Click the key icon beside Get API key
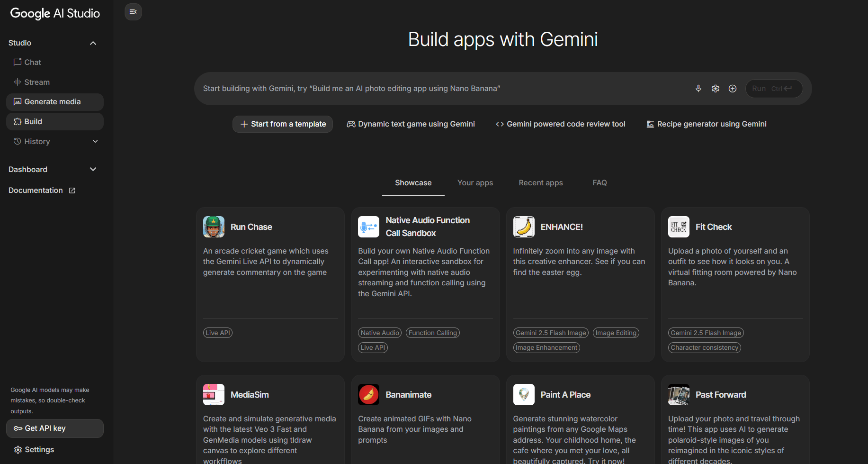 pyautogui.click(x=18, y=428)
